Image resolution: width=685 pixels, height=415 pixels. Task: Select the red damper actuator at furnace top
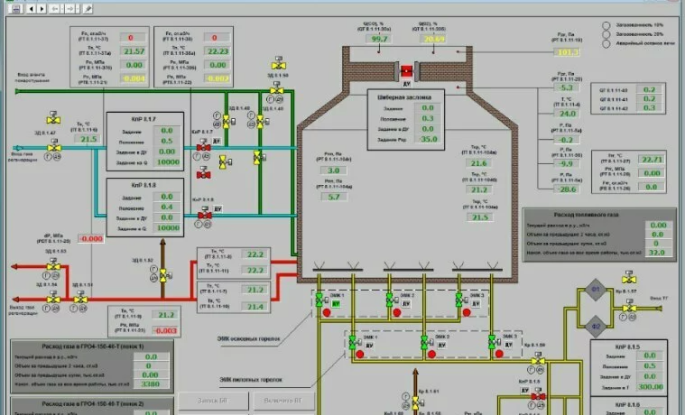409,70
